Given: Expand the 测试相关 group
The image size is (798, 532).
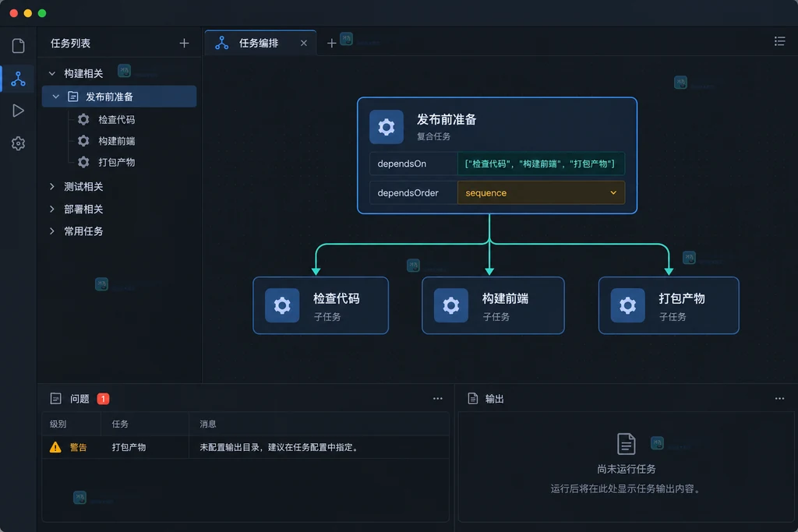Looking at the screenshot, I should point(52,187).
